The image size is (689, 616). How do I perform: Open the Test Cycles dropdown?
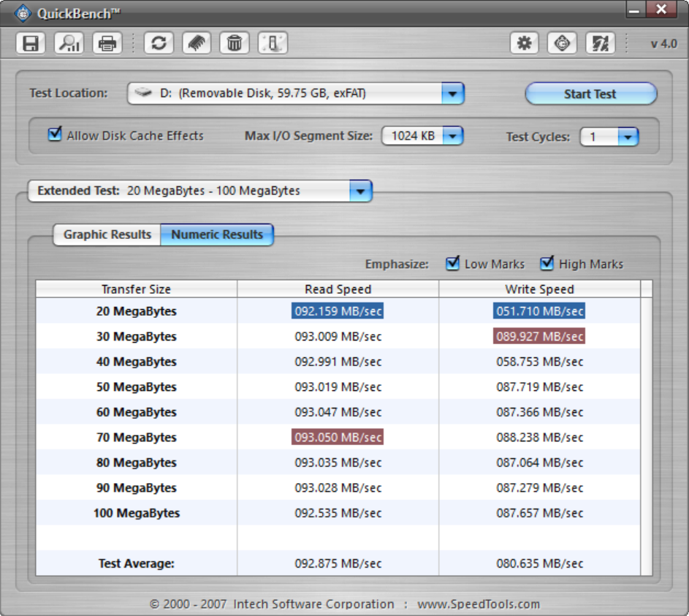coord(628,137)
